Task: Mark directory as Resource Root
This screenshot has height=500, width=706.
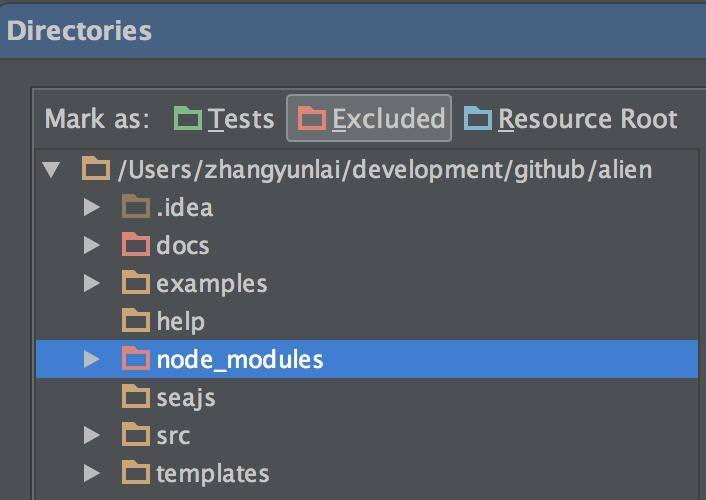Action: 571,119
